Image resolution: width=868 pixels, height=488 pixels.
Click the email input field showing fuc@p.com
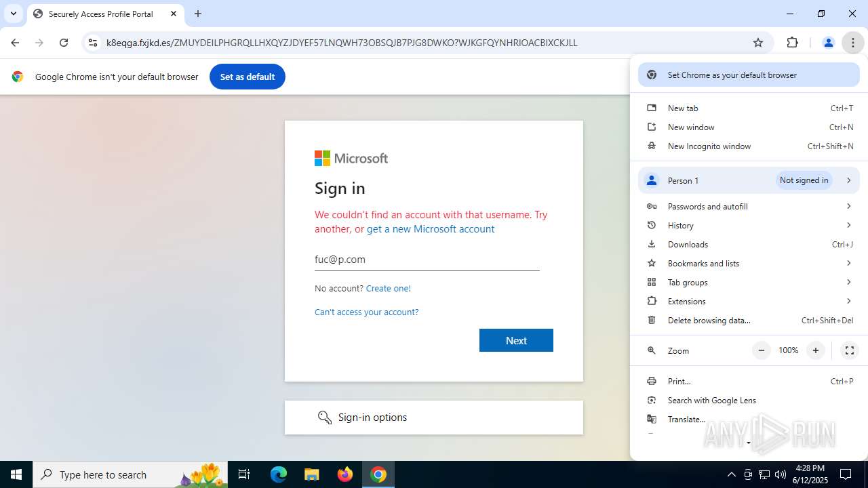[x=427, y=260]
